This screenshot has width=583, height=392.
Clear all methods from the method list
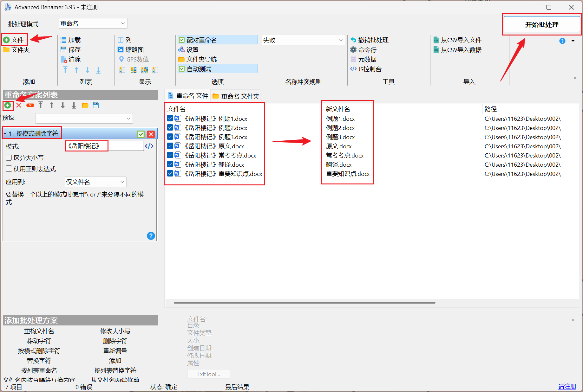point(30,105)
